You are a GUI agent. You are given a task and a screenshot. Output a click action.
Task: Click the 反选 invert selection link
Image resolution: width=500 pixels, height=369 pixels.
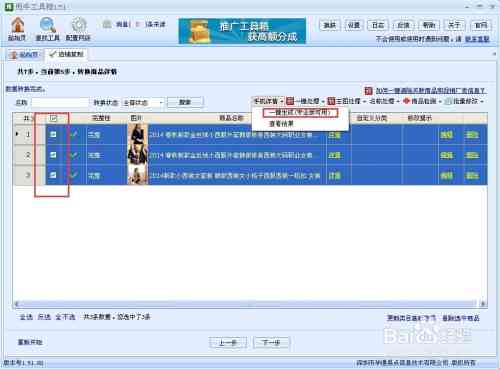point(44,317)
